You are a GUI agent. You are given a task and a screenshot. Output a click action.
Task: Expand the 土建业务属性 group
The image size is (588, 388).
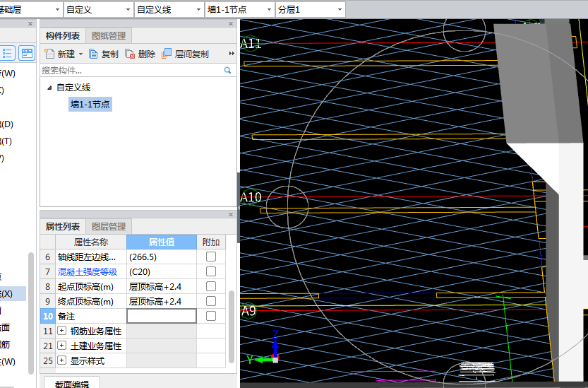click(62, 346)
